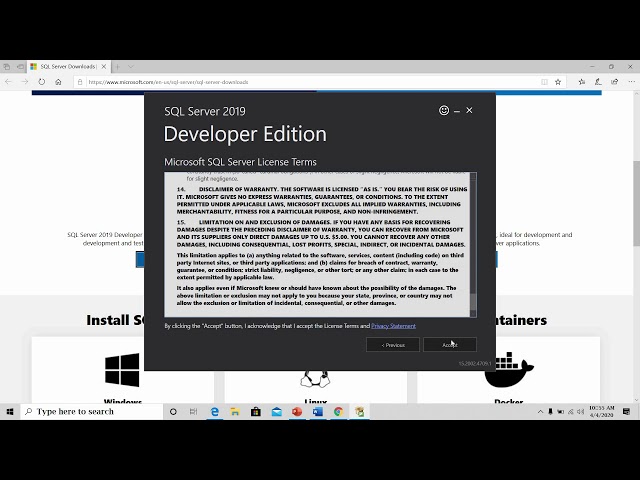The height and width of the screenshot is (480, 640).
Task: Switch to SQL Server installer taskbar icon
Action: (360, 411)
